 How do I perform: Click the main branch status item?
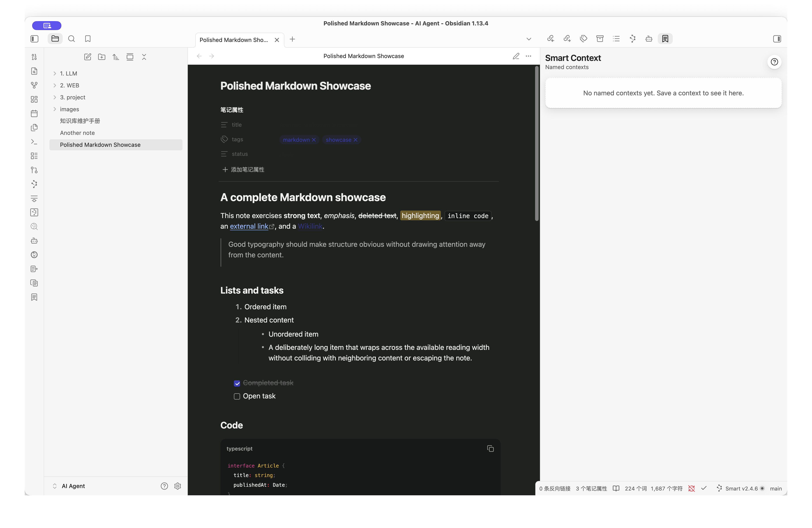pos(776,488)
